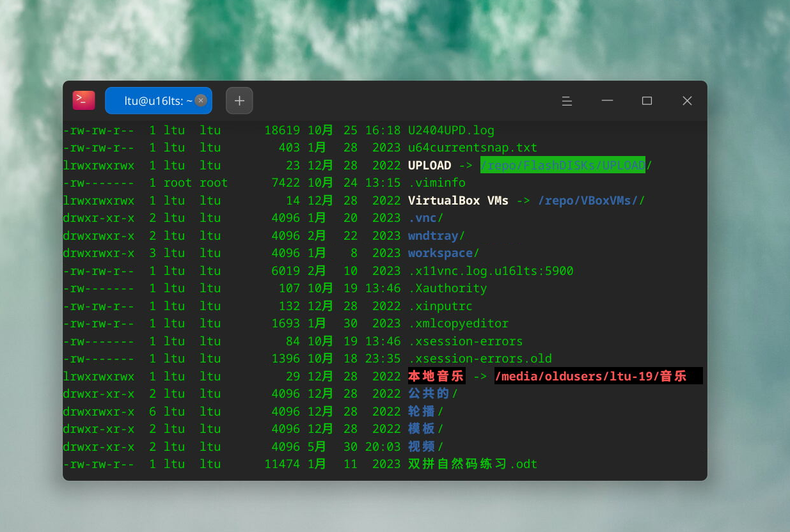The image size is (790, 532).
Task: Close the ltu@u16lts tab
Action: click(201, 100)
